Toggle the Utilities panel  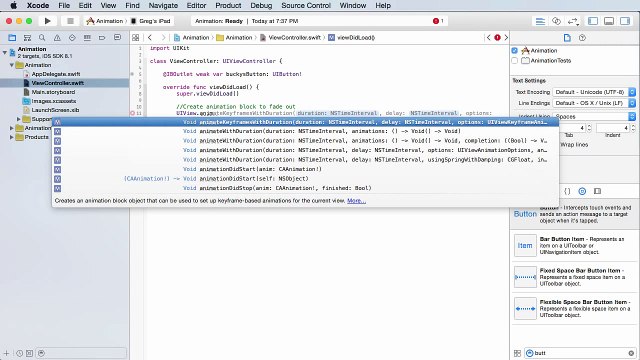pyautogui.click(x=625, y=21)
